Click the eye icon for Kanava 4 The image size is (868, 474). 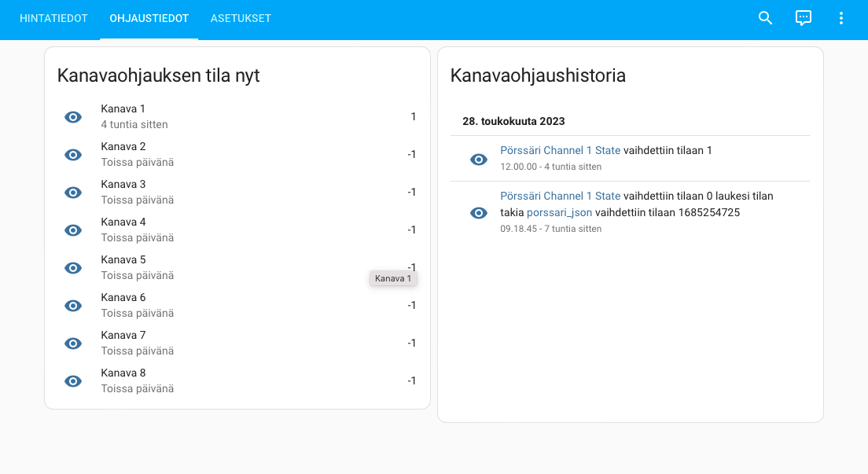(x=73, y=230)
